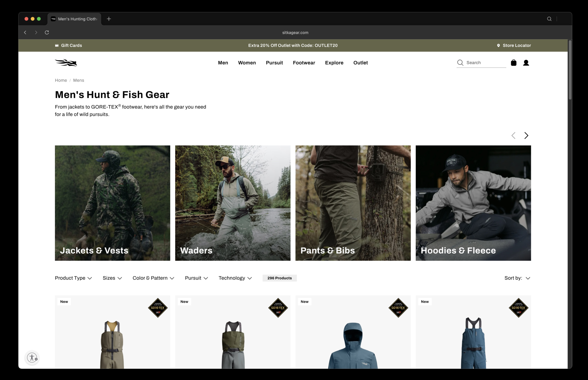Open the user account profile icon
The height and width of the screenshot is (380, 588).
coord(526,63)
